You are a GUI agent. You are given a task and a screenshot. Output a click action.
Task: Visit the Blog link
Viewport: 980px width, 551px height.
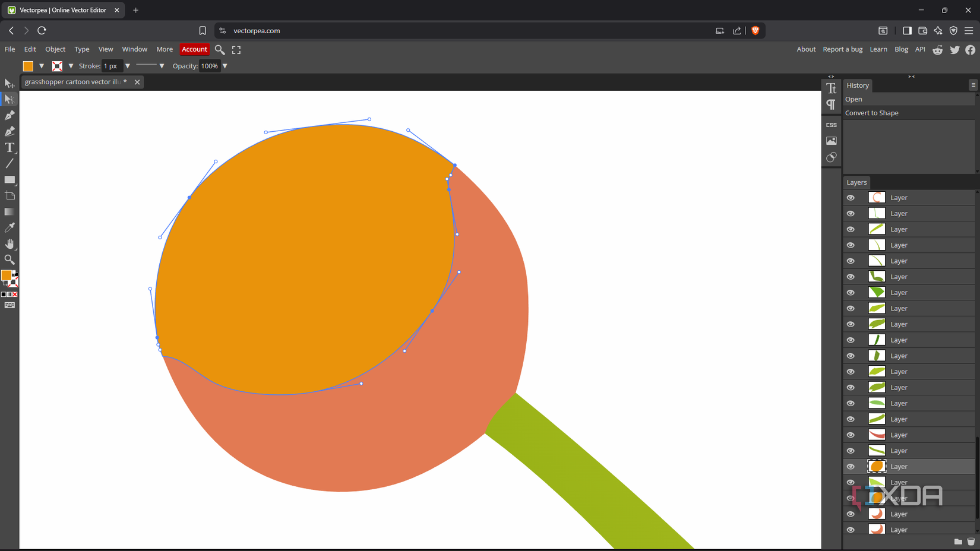901,49
